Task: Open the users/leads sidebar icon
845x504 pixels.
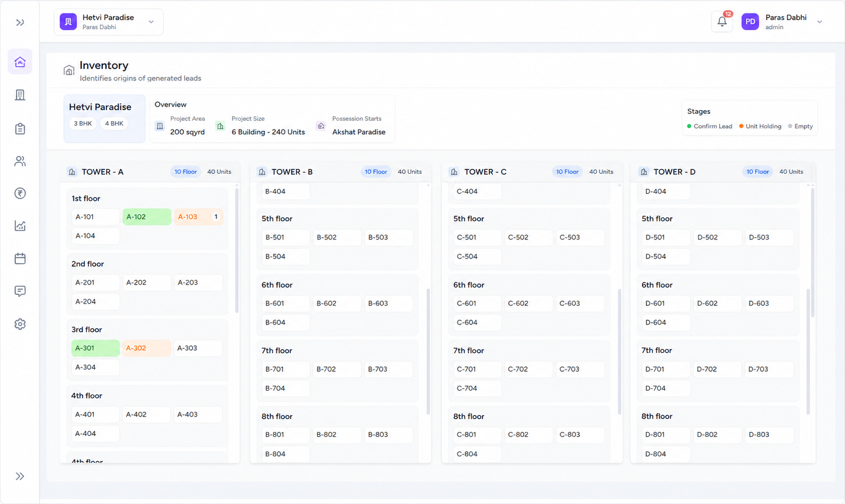Action: tap(20, 161)
